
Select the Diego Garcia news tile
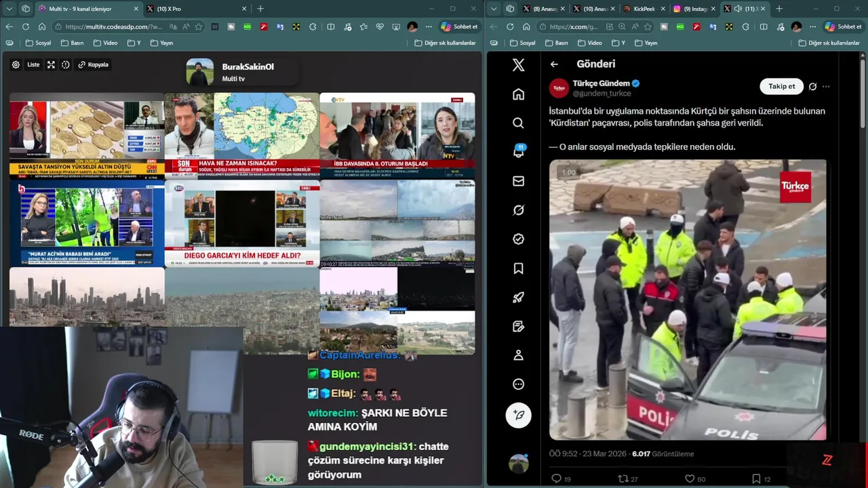pos(242,223)
